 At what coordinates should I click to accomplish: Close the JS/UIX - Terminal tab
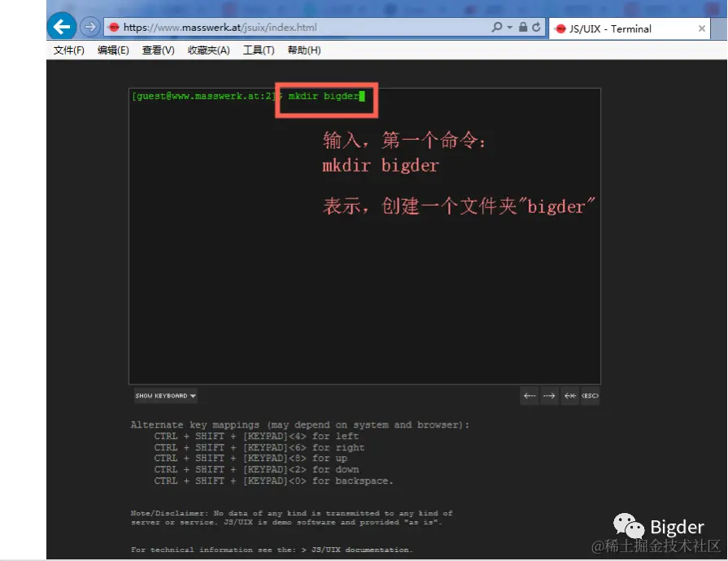coord(701,28)
